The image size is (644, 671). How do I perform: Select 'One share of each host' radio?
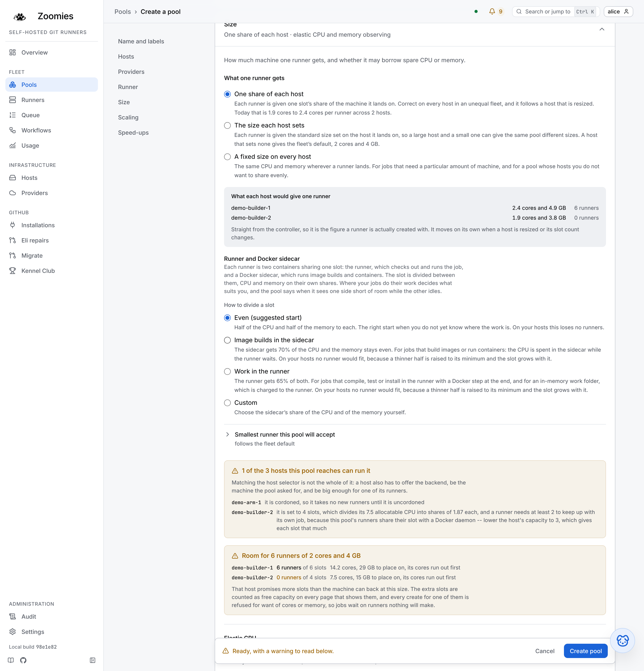(x=227, y=94)
